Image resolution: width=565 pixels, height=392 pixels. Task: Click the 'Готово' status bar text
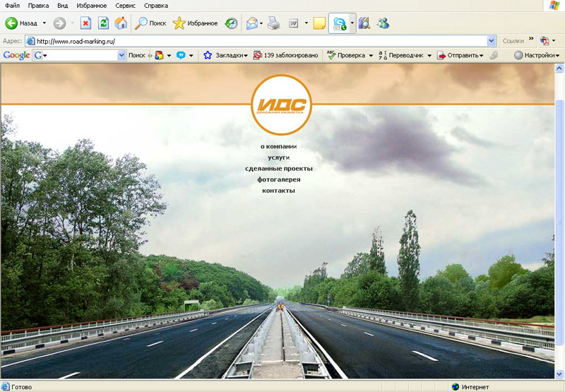point(22,387)
